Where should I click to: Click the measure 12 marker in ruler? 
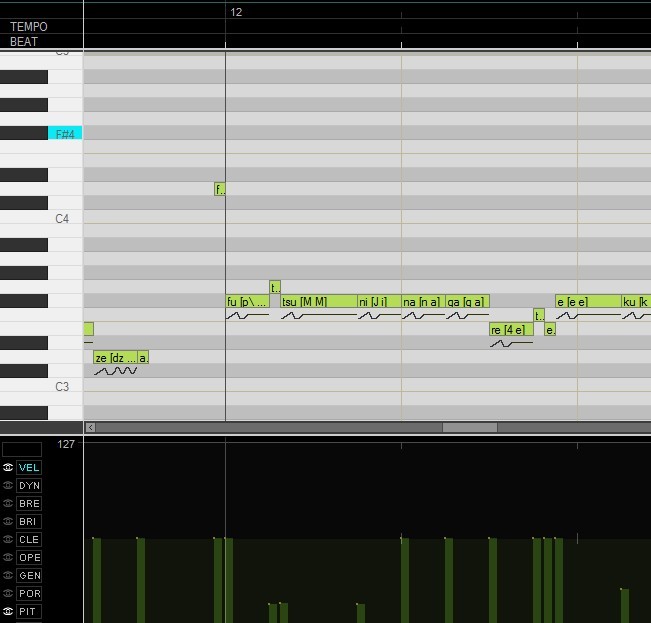click(236, 12)
